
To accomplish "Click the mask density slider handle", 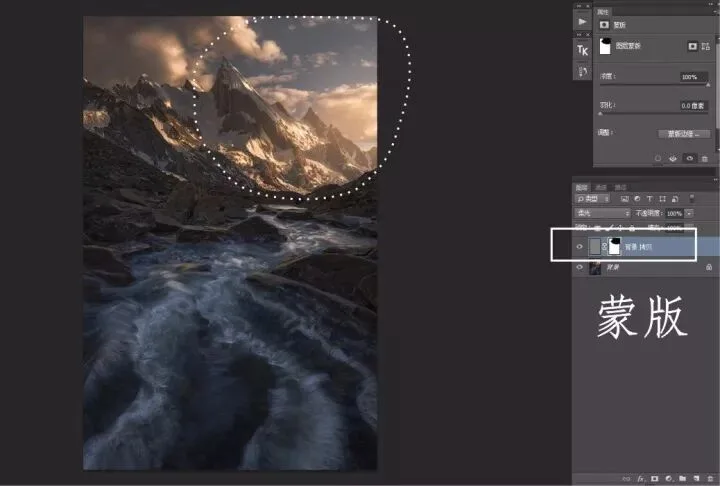I will point(708,85).
